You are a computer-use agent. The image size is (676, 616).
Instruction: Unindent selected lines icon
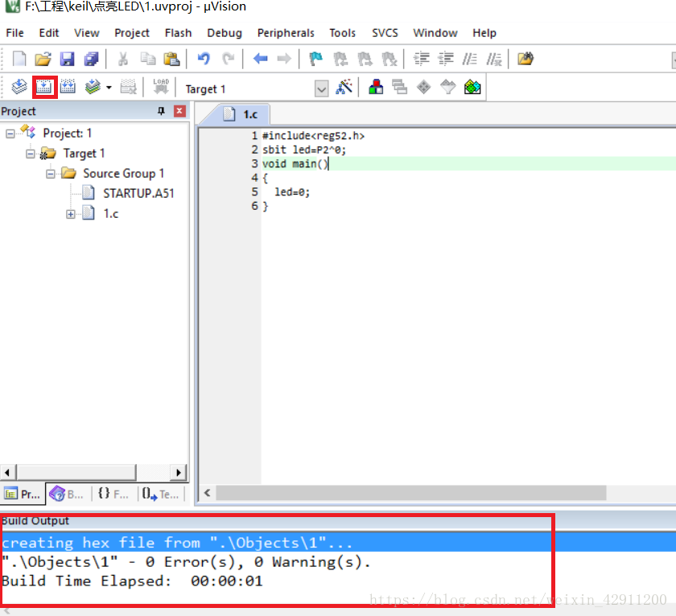445,58
